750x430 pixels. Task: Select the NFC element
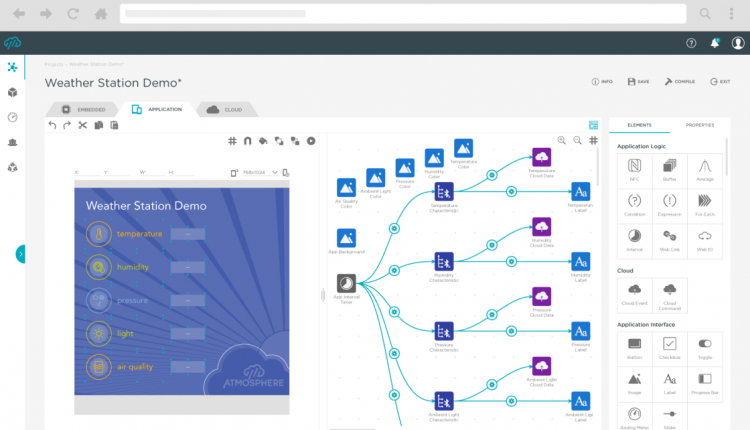634,170
